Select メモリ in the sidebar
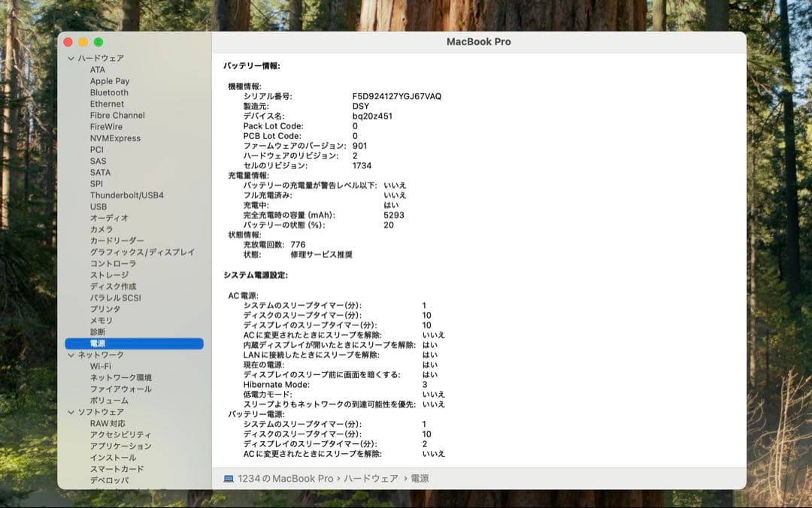The height and width of the screenshot is (508, 812). [x=101, y=321]
